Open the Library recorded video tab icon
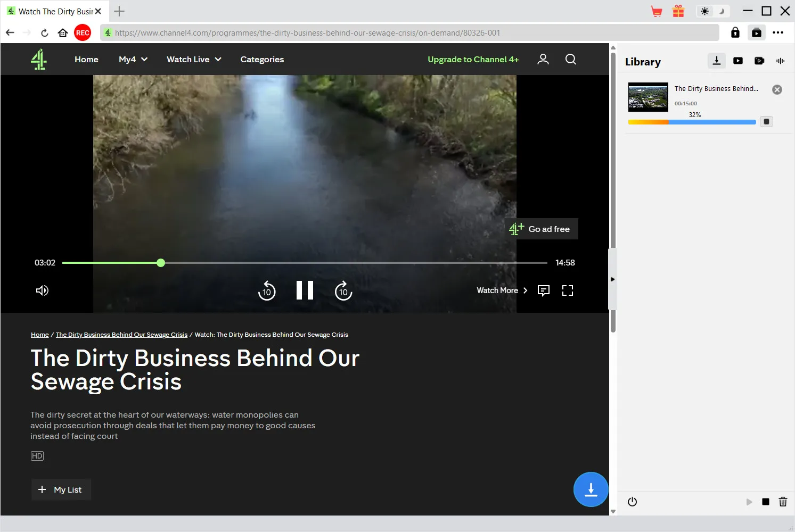 tap(759, 61)
